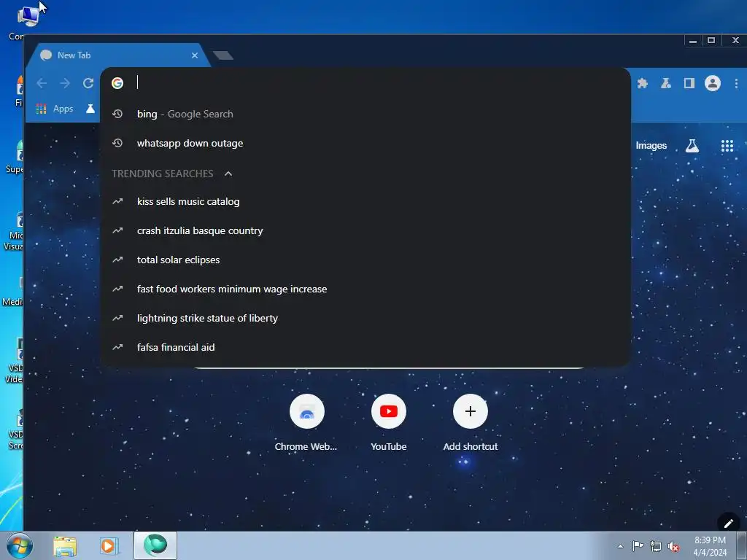Open Action Center flag icon
This screenshot has width=747, height=560.
pyautogui.click(x=638, y=546)
